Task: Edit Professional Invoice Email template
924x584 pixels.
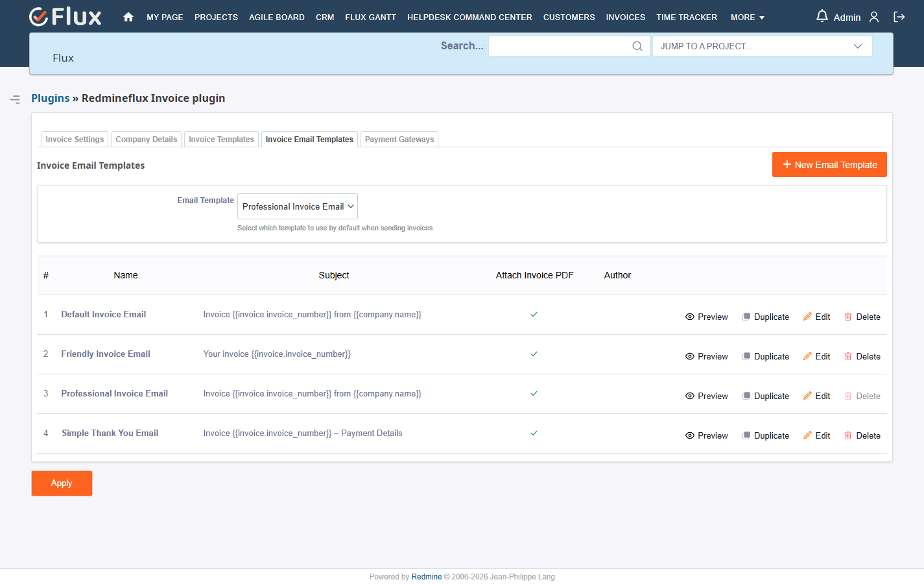Action: pos(817,396)
